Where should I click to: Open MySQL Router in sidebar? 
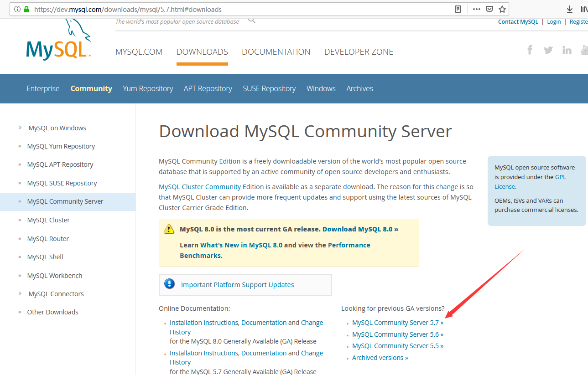48,239
